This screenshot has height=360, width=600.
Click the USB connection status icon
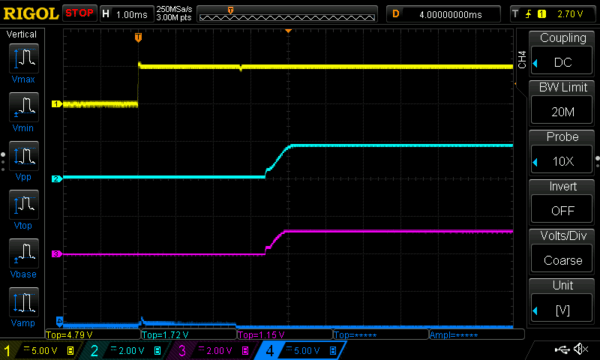[562, 349]
